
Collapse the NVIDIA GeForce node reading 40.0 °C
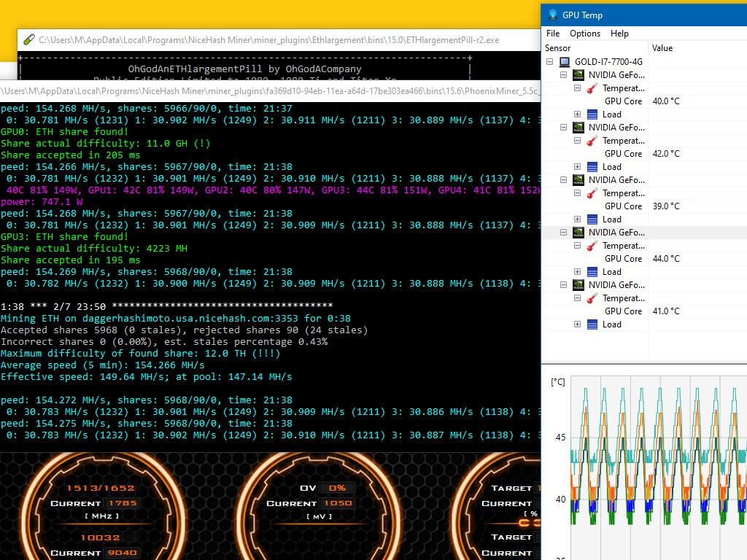point(564,75)
